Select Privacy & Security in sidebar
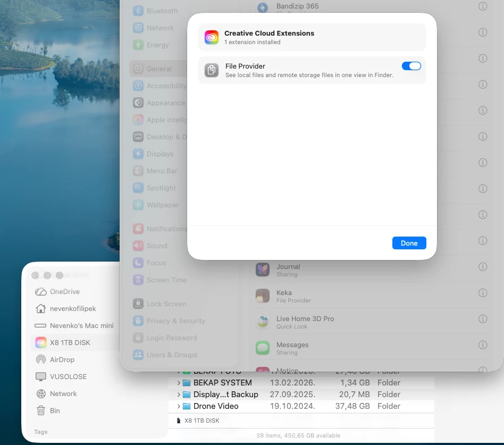The height and width of the screenshot is (445, 504). (x=170, y=321)
